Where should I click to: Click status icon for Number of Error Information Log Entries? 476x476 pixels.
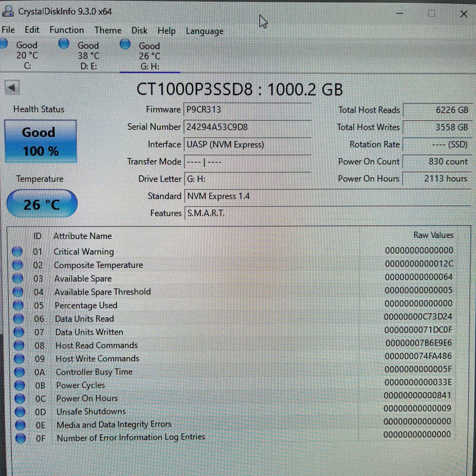pyautogui.click(x=21, y=438)
